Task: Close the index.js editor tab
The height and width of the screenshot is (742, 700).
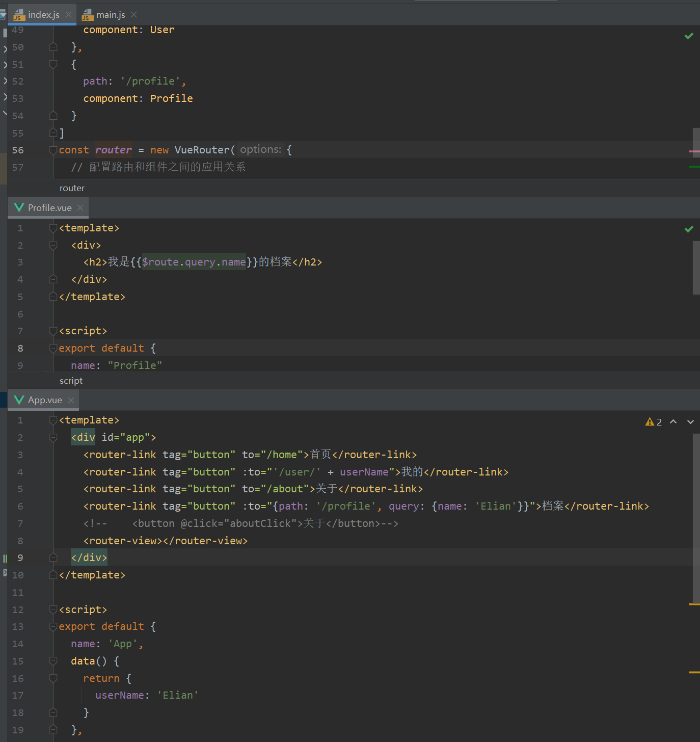Action: [x=68, y=15]
